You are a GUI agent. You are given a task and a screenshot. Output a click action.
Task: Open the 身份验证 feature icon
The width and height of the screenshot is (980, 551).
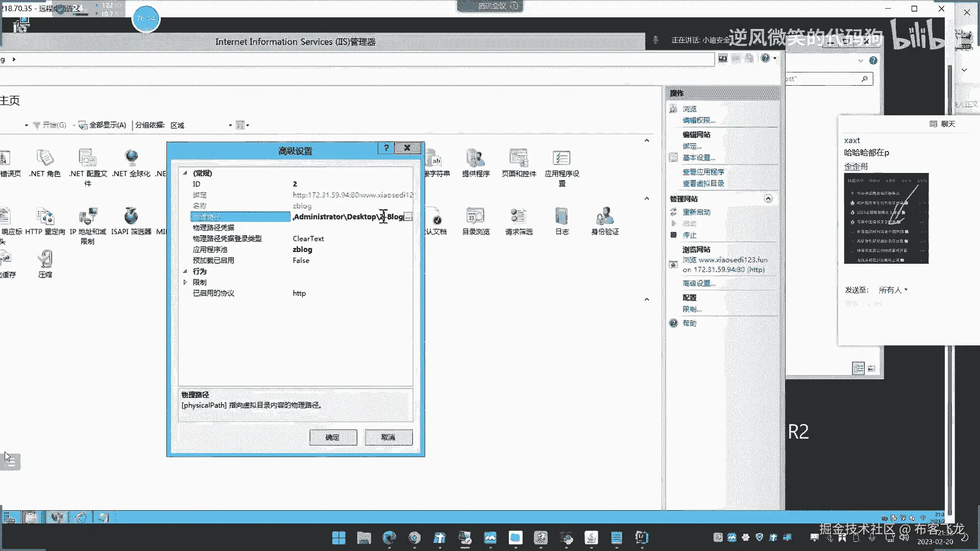coord(605,221)
